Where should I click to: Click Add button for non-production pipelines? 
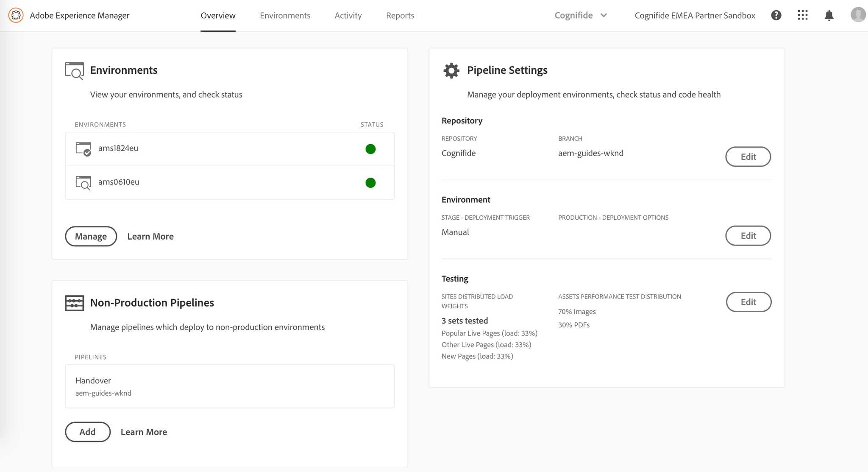[x=87, y=432]
